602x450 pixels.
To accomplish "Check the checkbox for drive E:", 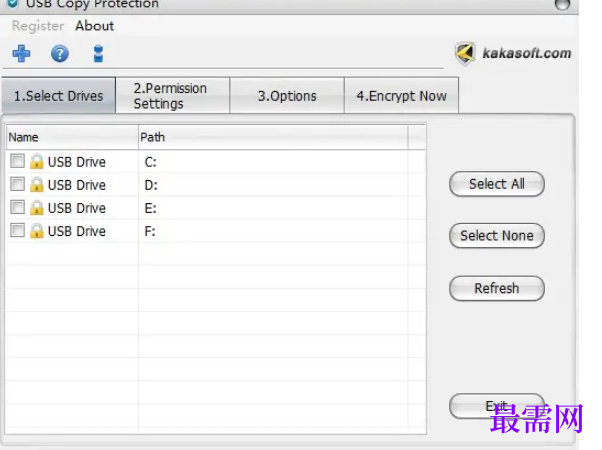I will (17, 207).
